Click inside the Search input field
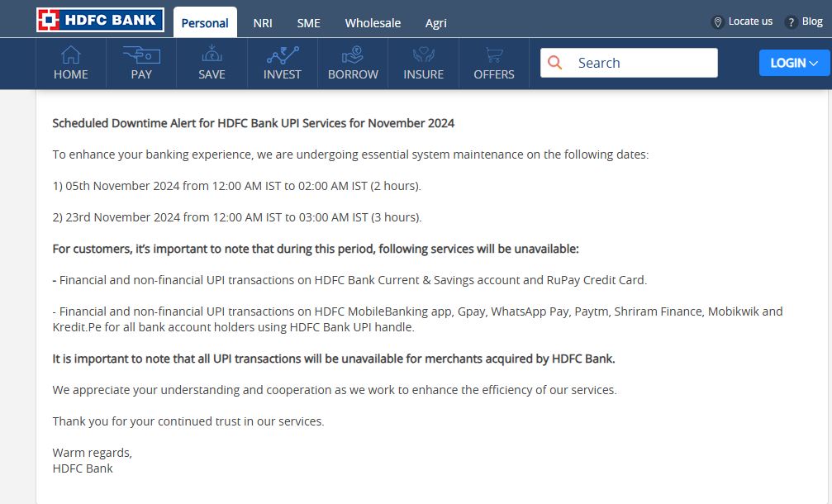Screen dimensions: 832x504 [x=640, y=63]
